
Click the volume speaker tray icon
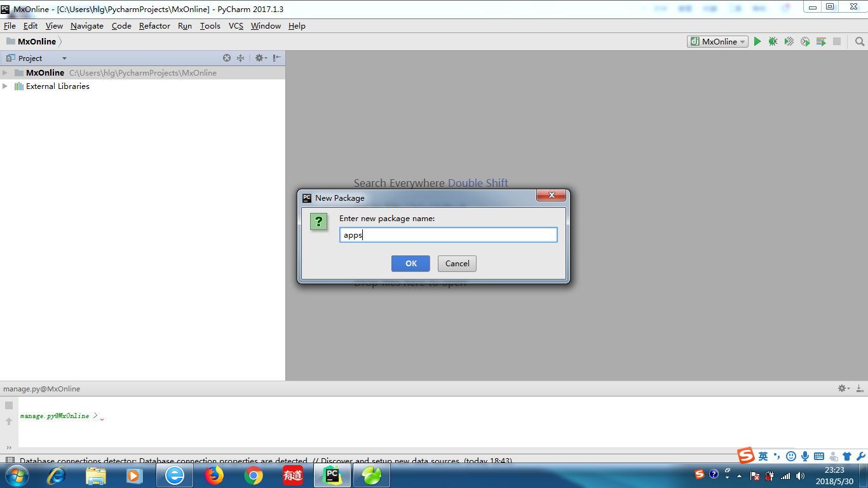click(800, 475)
